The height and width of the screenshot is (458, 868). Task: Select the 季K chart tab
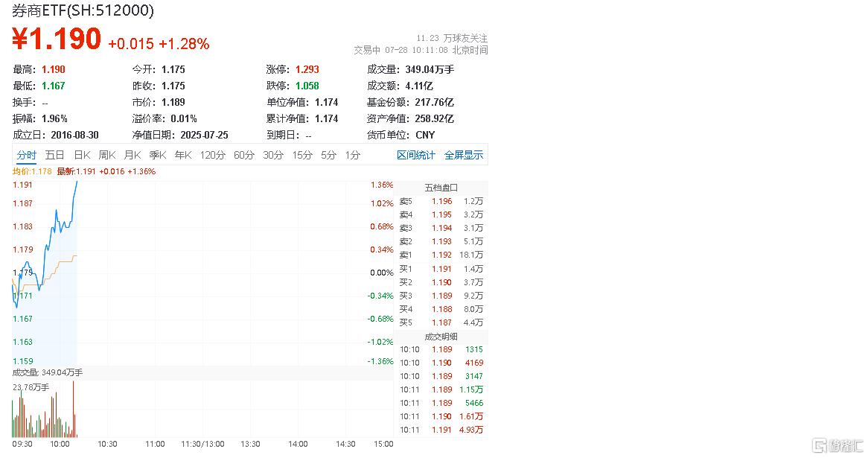(158, 155)
